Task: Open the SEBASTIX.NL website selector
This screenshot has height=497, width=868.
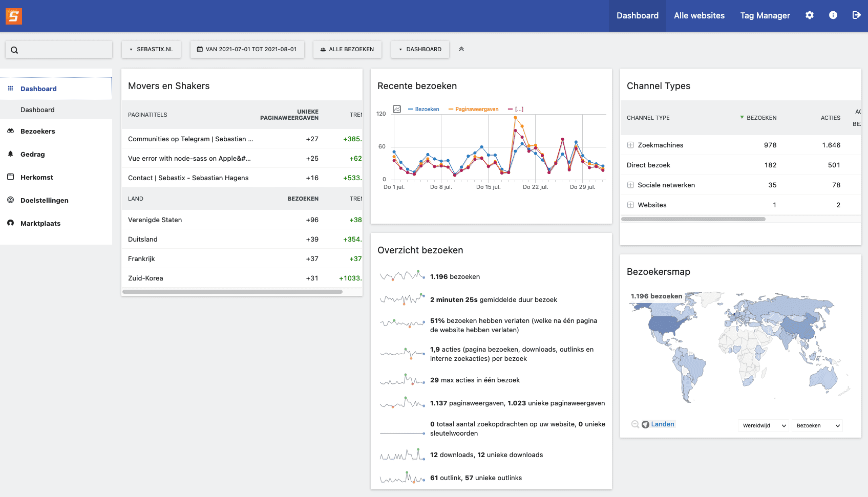Action: coord(151,50)
